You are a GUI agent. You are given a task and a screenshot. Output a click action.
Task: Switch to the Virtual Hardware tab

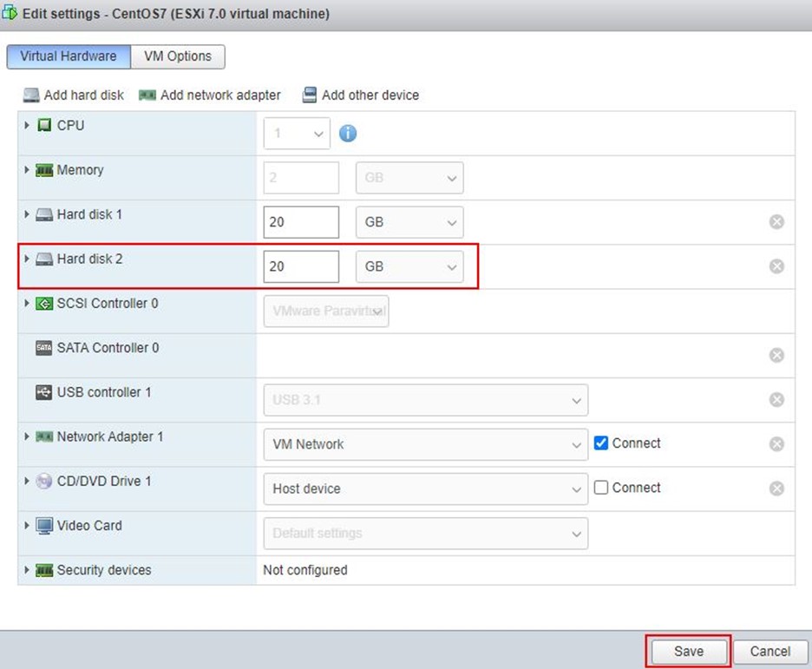(x=69, y=56)
